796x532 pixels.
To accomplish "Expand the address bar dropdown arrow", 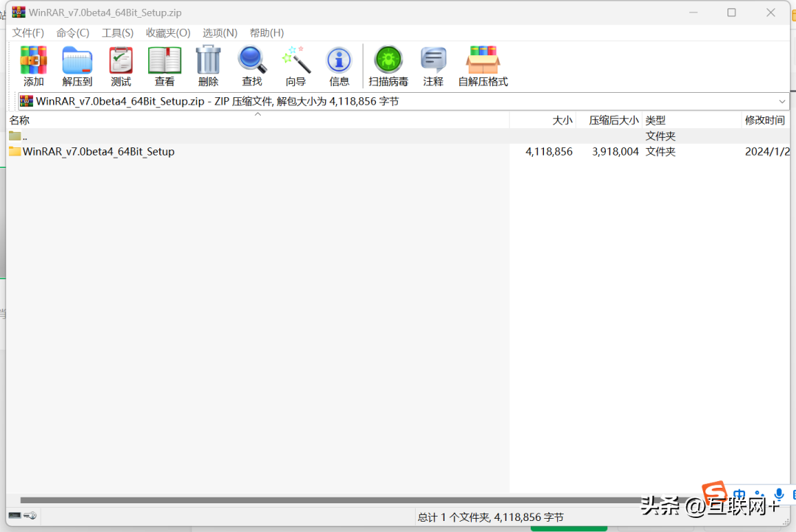I will click(x=782, y=102).
